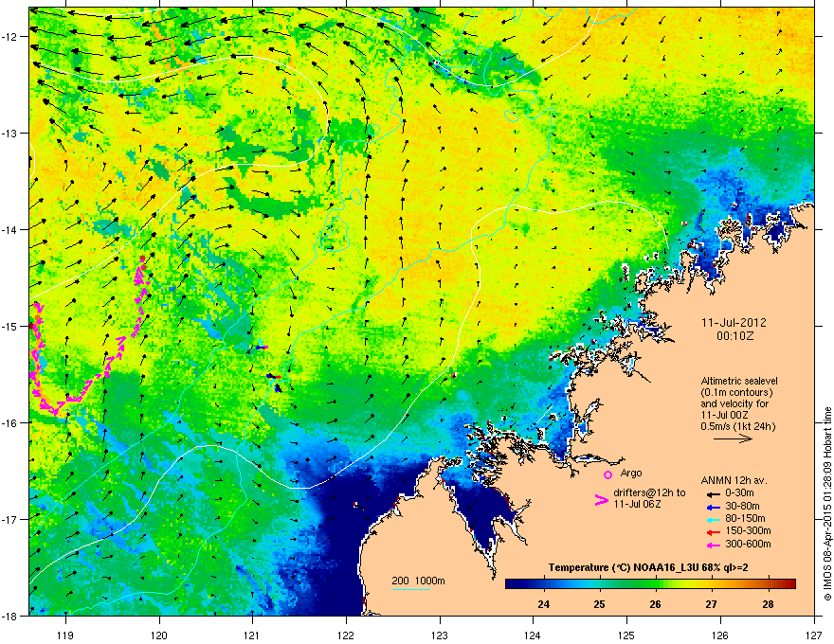Image resolution: width=834 pixels, height=644 pixels.
Task: Click the -16 latitude axis label
Action: click(10, 422)
